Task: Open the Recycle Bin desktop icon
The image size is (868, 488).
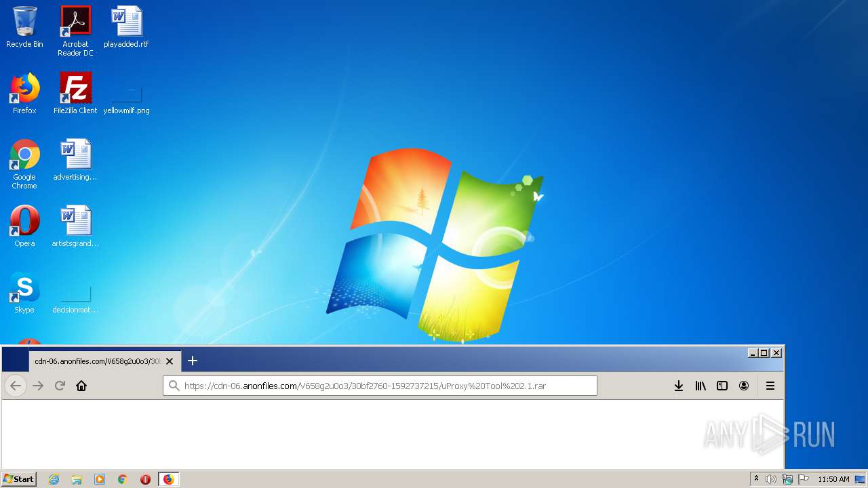Action: coord(24,27)
